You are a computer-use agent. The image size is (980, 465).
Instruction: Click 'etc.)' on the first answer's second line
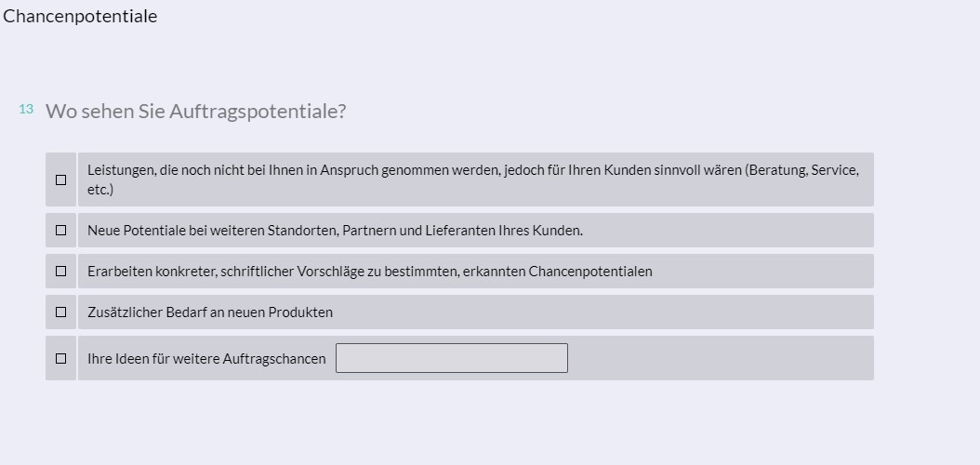coord(100,190)
